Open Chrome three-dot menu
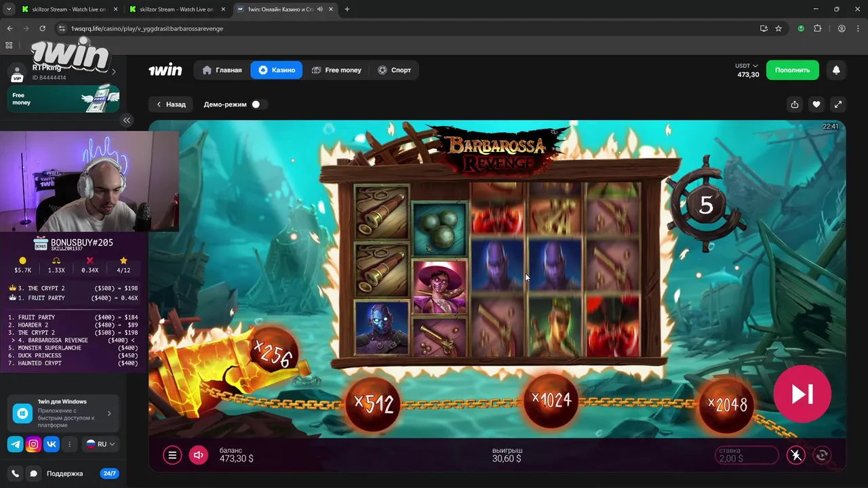This screenshot has height=488, width=868. pos(858,28)
